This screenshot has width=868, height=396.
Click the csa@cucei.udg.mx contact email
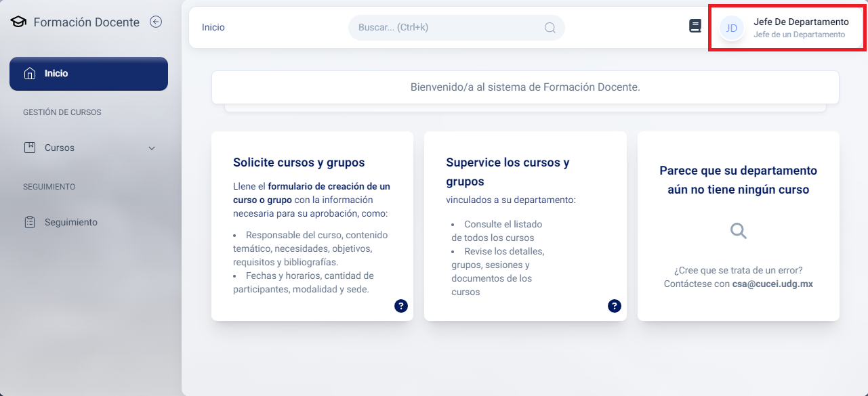772,284
